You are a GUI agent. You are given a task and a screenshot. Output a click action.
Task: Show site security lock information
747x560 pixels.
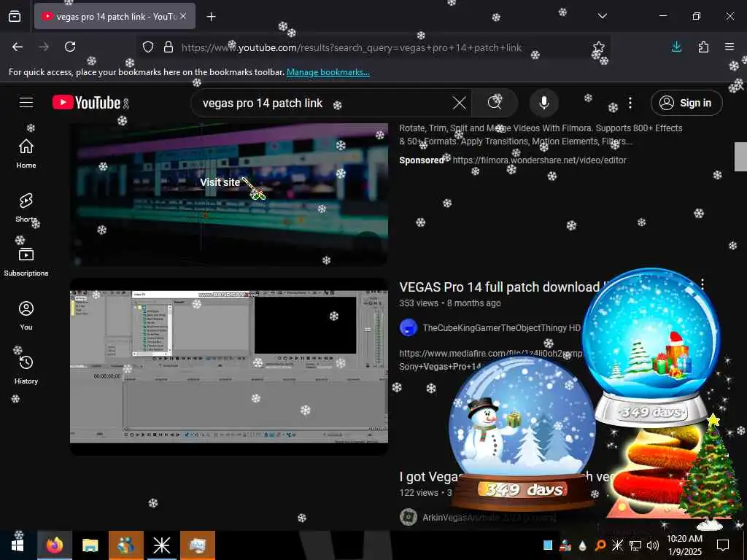(x=169, y=47)
